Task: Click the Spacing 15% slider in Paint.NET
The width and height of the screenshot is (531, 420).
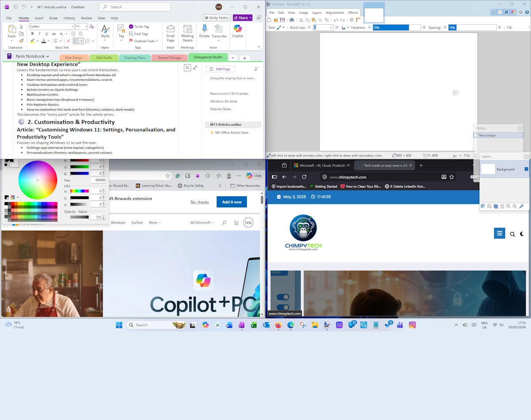Action: pos(473,27)
